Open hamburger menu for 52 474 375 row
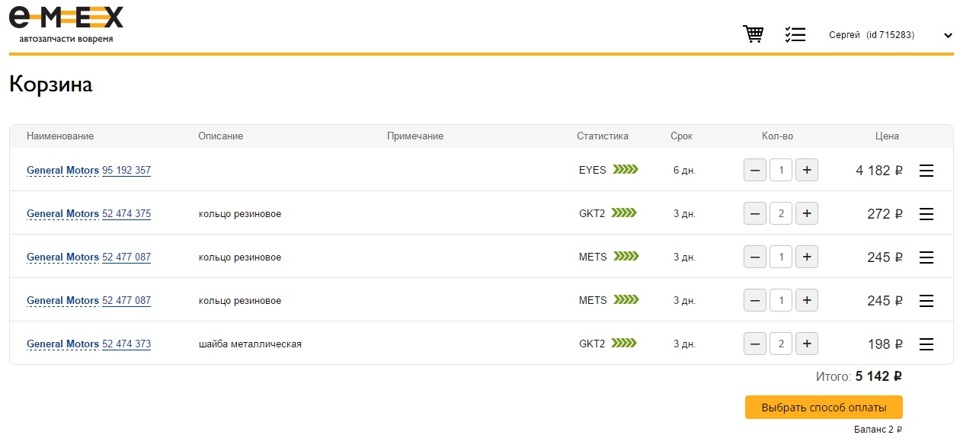Screen dimensions: 960x438 926,214
